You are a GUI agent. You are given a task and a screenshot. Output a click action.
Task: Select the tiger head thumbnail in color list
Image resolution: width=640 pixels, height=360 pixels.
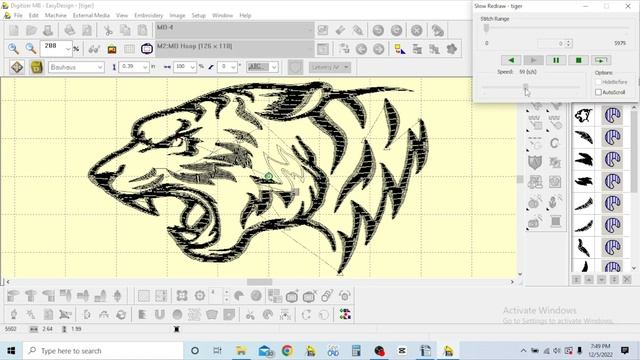[584, 115]
